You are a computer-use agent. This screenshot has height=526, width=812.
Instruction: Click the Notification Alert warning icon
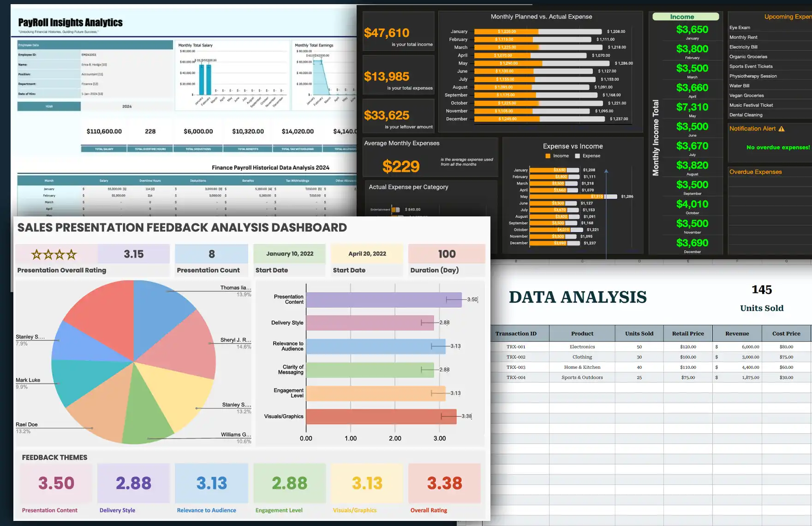(782, 129)
